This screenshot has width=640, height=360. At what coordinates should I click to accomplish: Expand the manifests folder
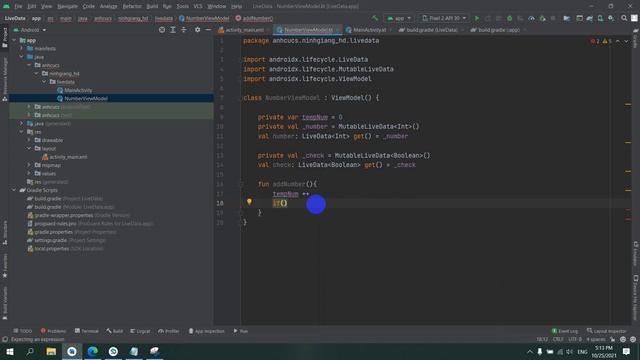tap(22, 49)
